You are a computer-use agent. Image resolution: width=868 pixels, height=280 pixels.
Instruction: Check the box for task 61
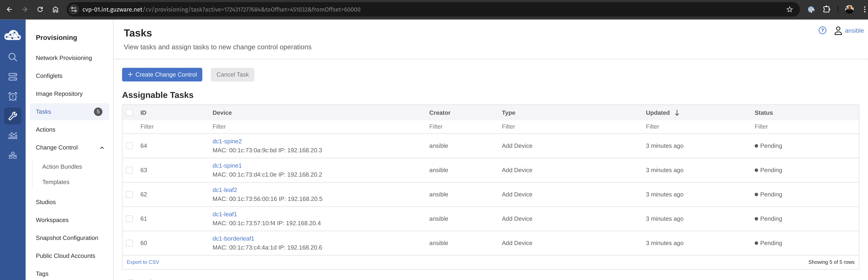[129, 219]
